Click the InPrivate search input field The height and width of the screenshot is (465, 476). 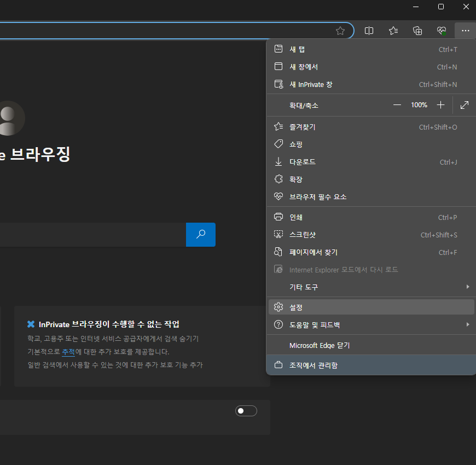tap(92, 235)
